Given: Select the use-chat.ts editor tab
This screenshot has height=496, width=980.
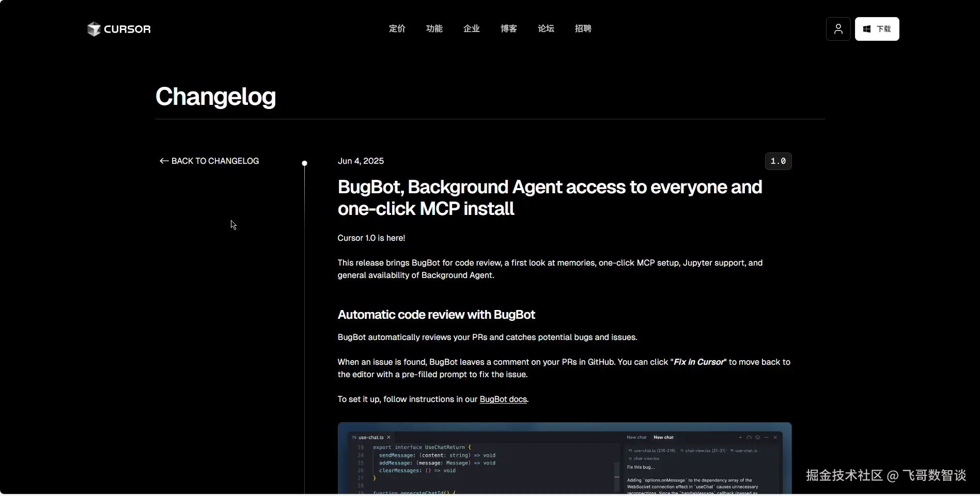Looking at the screenshot, I should (x=371, y=438).
